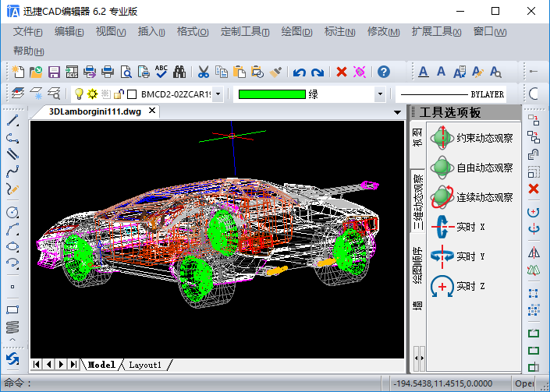Open the 修改(M) menu
Screen dimensions: 550x392
coord(383,32)
